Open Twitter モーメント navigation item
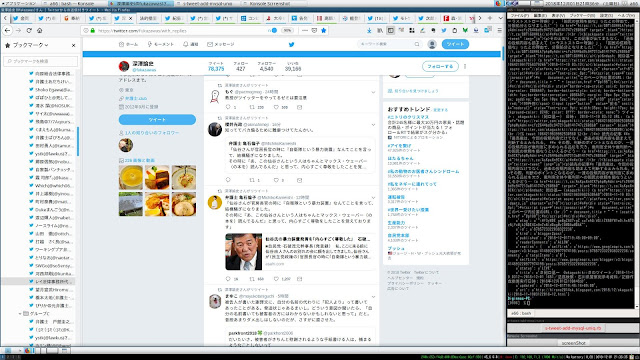640x360 pixels. [160, 44]
